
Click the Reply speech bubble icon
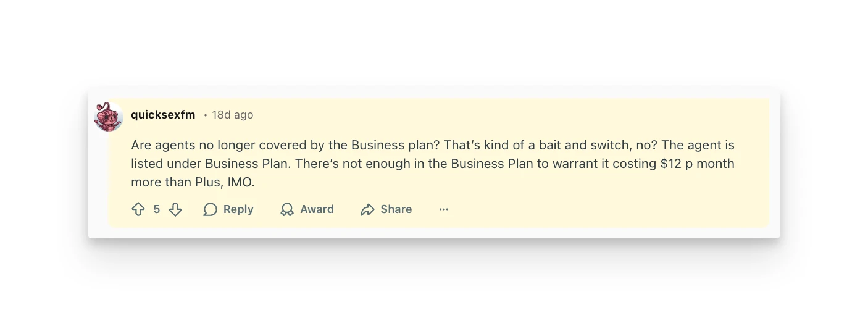[211, 209]
